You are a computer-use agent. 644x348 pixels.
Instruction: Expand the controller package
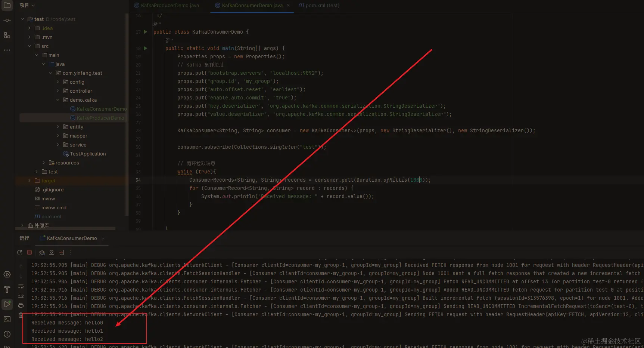(x=58, y=91)
